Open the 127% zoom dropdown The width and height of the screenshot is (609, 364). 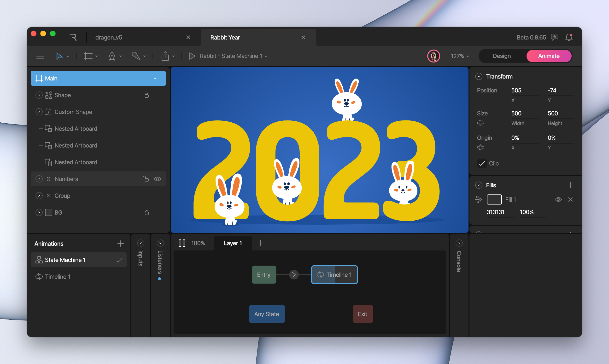click(460, 56)
